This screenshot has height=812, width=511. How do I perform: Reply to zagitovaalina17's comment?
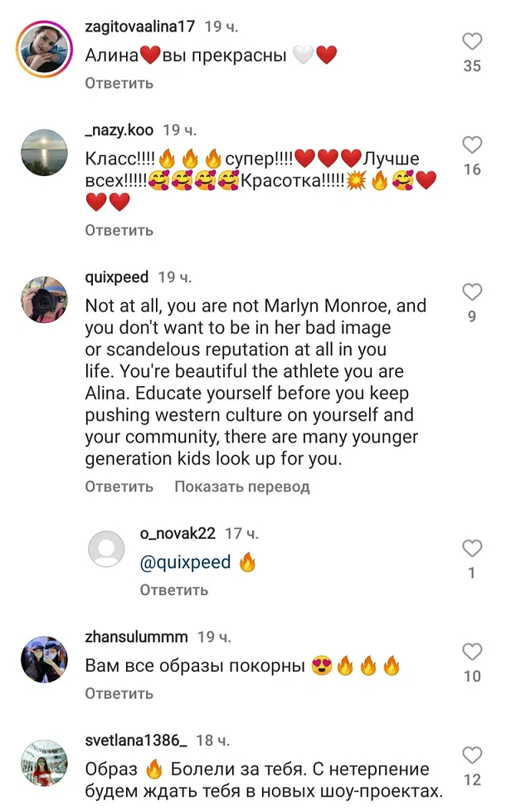(119, 83)
